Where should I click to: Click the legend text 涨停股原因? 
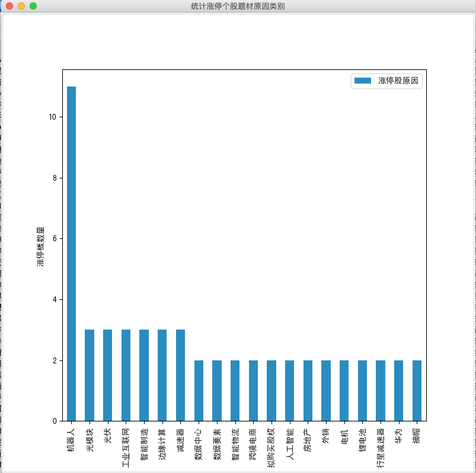point(398,81)
